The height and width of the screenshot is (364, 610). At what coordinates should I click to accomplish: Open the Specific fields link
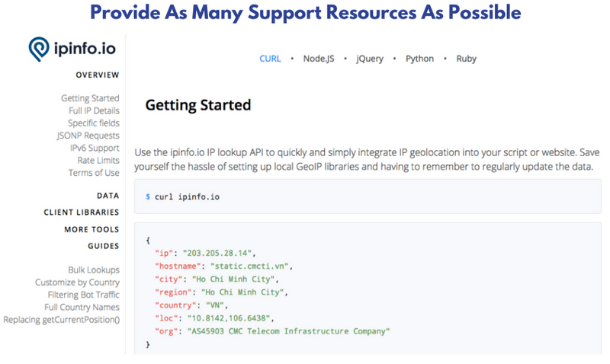coord(93,123)
